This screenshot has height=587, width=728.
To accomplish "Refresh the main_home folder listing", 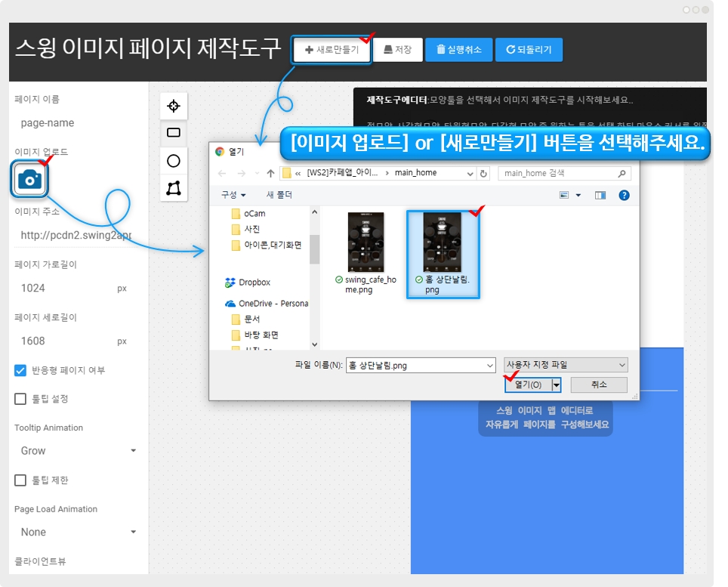I will click(x=484, y=173).
